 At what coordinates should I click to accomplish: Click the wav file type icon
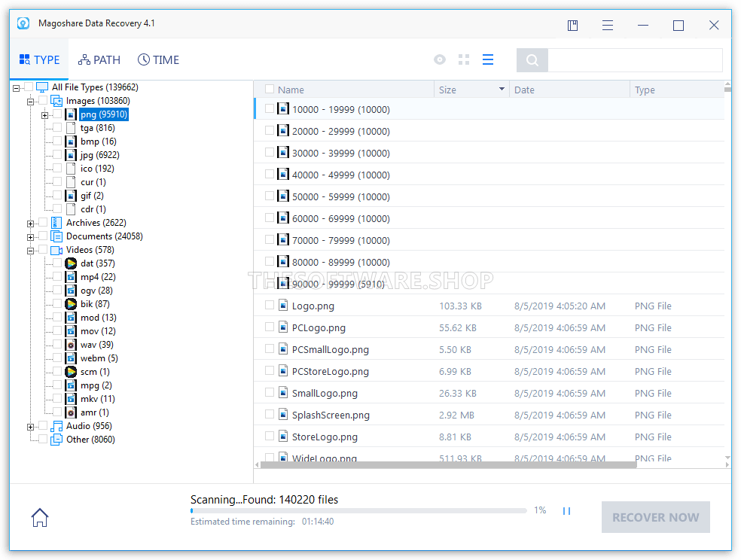coord(71,345)
